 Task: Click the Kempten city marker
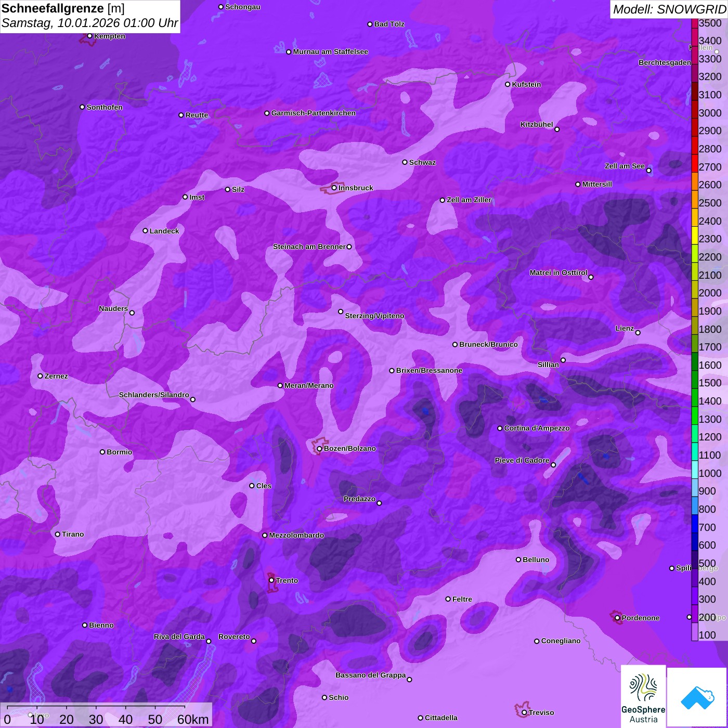(x=90, y=36)
